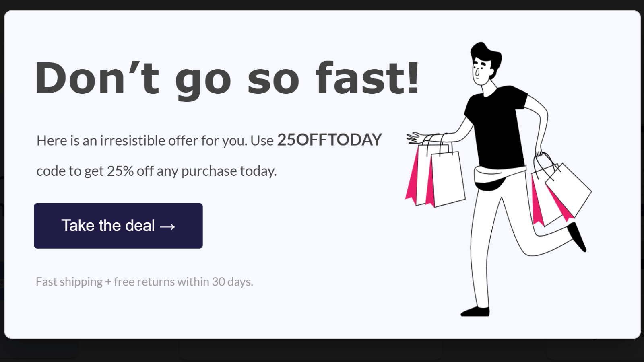
Task: Click the arrow inside Take the deal button
Action: pos(167,226)
